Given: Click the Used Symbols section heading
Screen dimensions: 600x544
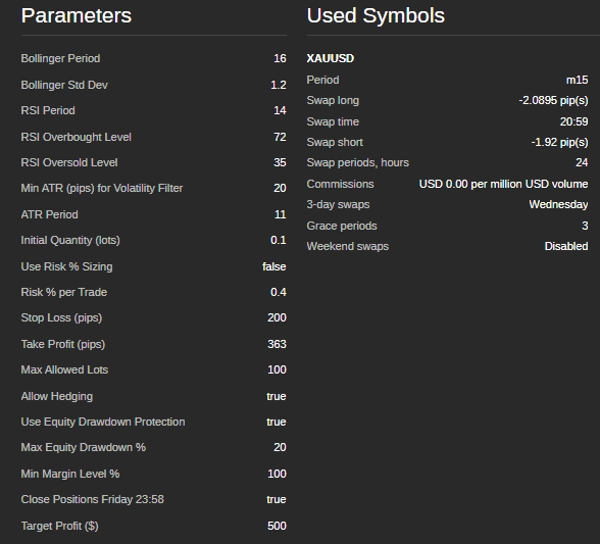Looking at the screenshot, I should click(x=375, y=16).
